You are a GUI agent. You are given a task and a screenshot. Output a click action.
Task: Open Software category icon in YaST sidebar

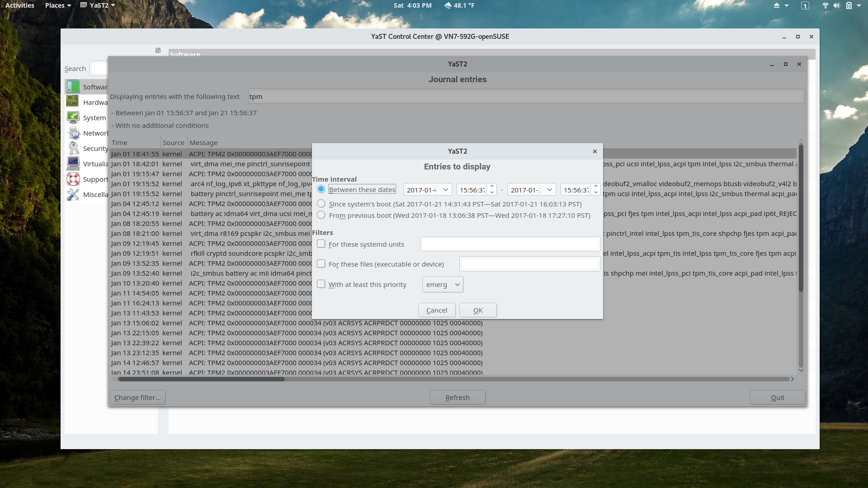[73, 86]
